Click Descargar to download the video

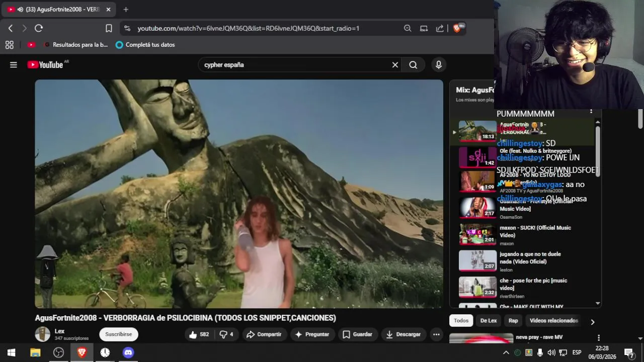click(404, 334)
